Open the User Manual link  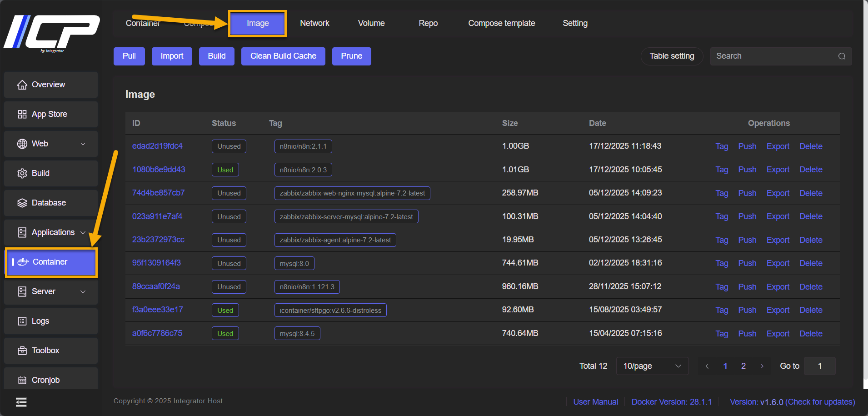coord(595,402)
